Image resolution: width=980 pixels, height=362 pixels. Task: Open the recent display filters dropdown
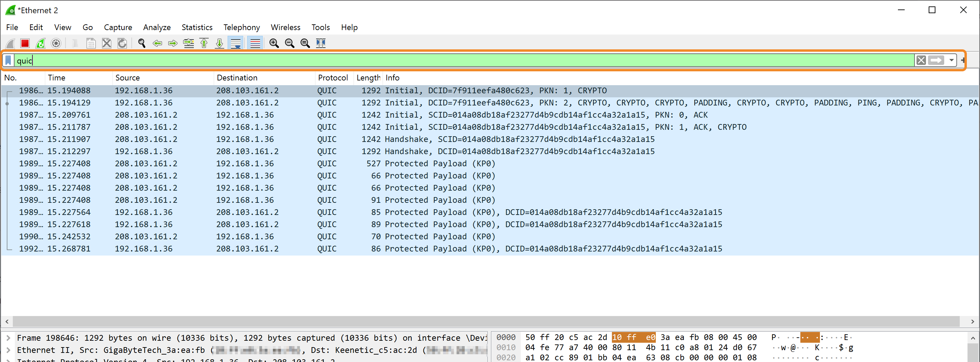[952, 61]
